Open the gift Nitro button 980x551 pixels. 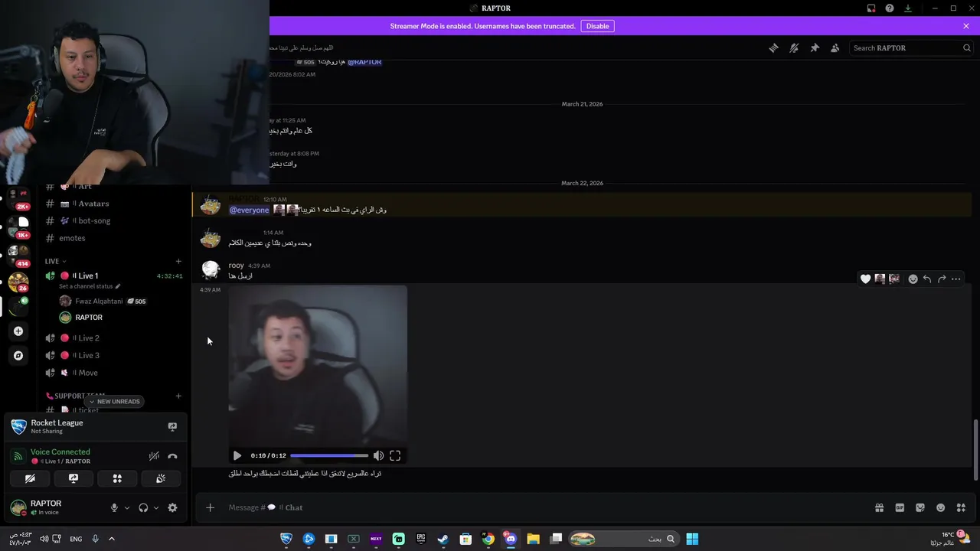point(880,507)
